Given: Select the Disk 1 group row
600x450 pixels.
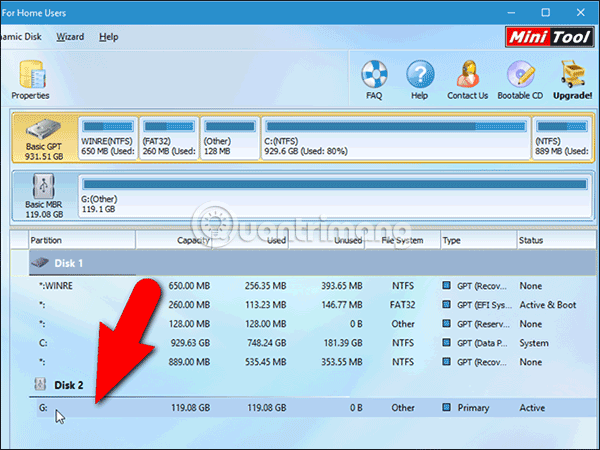Looking at the screenshot, I should pos(313,263).
